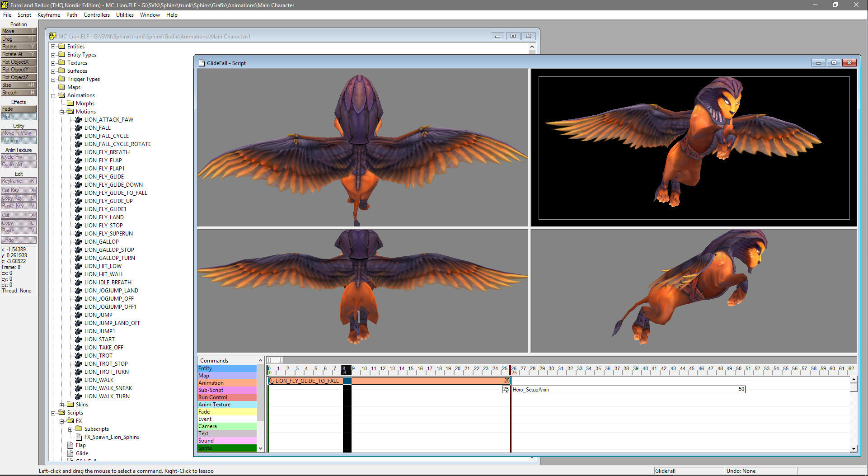Click the Keyframe edit command
Image resolution: width=868 pixels, height=476 pixels.
tap(18, 180)
